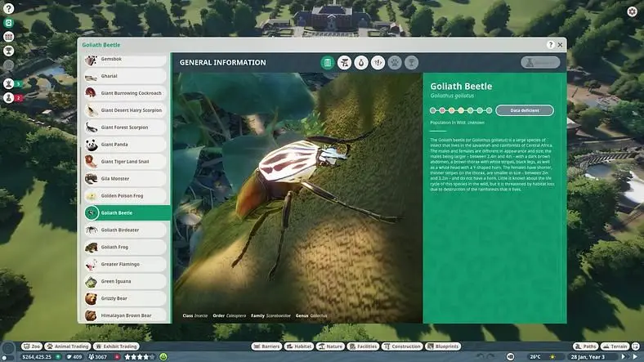The image size is (644, 362).
Task: Click the conservation credits 409 counter
Action: (x=74, y=357)
